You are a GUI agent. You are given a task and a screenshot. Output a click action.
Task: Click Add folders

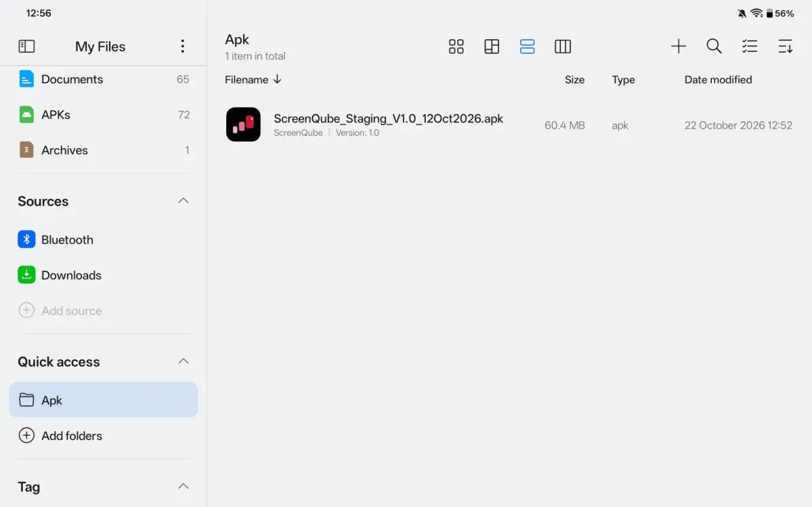coord(104,436)
